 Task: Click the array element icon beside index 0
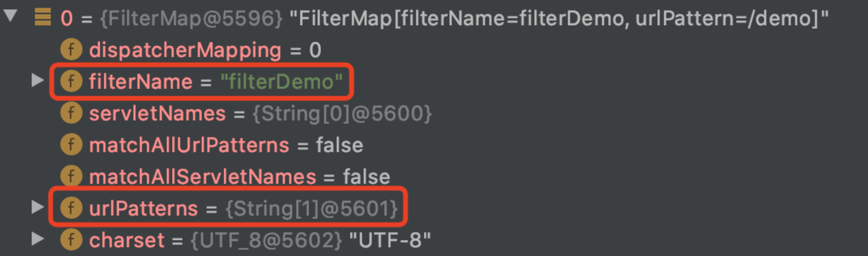43,17
